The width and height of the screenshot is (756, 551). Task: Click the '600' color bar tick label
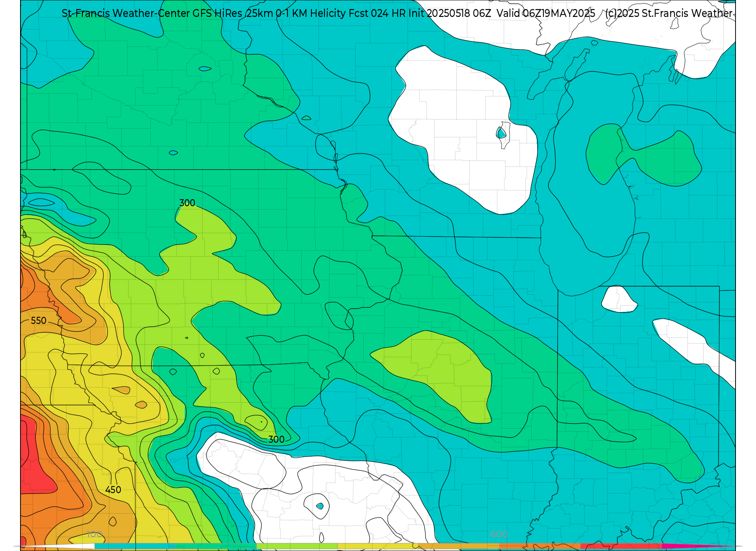coord(499,534)
